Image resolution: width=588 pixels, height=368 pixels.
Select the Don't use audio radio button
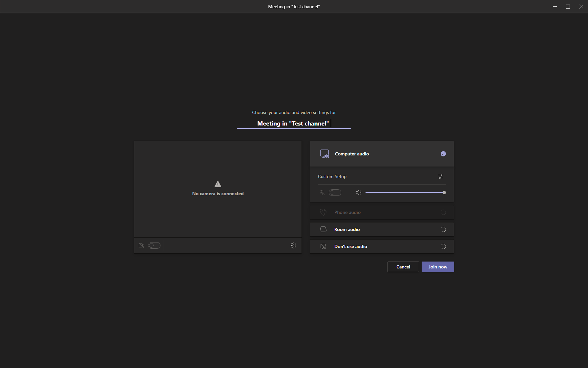(x=443, y=246)
